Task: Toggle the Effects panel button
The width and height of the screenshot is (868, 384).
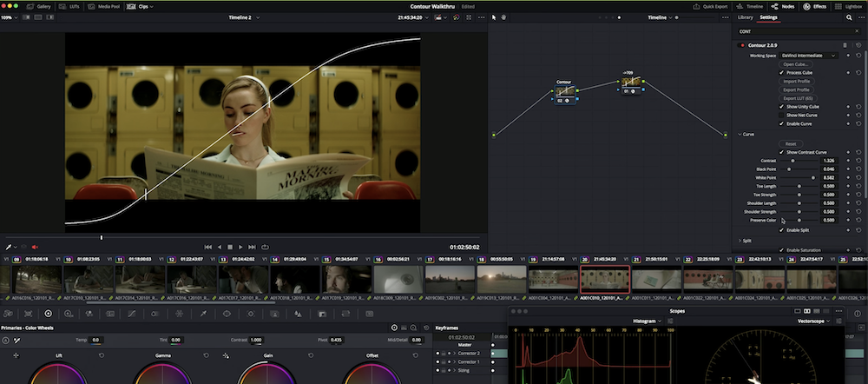Action: 815,7
